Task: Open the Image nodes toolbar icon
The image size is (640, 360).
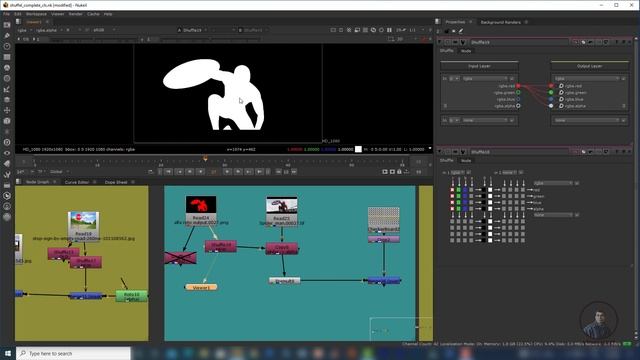Action: click(x=7, y=25)
